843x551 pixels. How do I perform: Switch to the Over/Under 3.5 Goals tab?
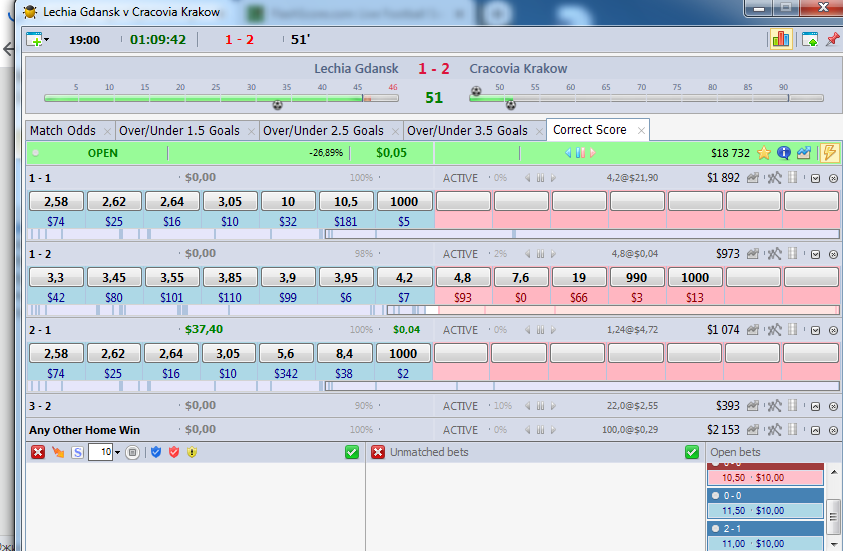click(467, 131)
